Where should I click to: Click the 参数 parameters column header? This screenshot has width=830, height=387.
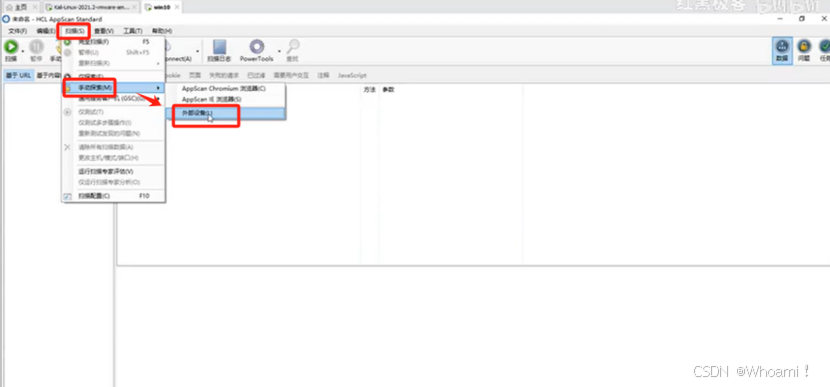coord(388,90)
